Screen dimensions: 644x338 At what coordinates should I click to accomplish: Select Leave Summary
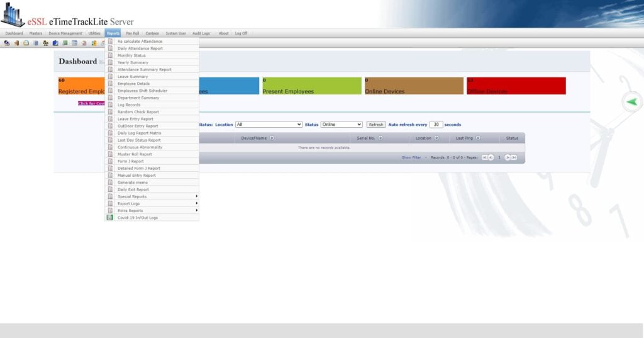pyautogui.click(x=152, y=77)
